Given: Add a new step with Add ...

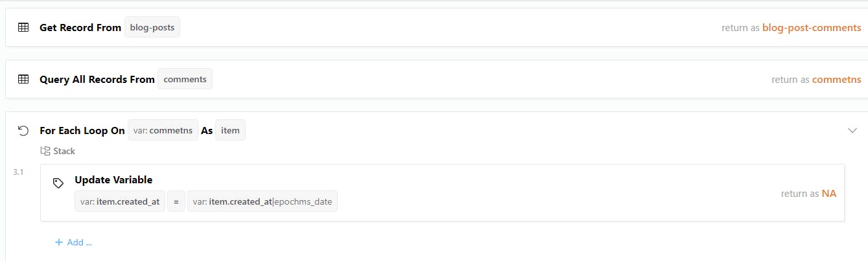Looking at the screenshot, I should click(x=79, y=242).
